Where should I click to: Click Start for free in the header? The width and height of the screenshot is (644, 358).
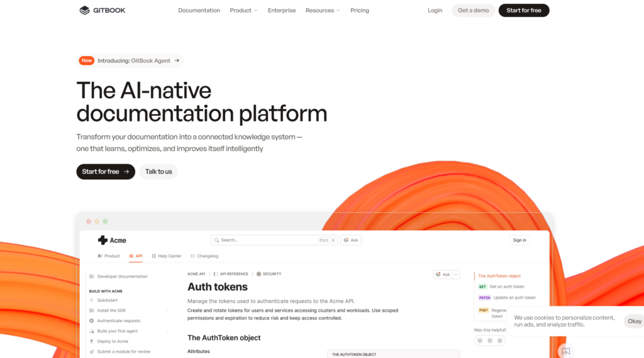click(x=524, y=10)
